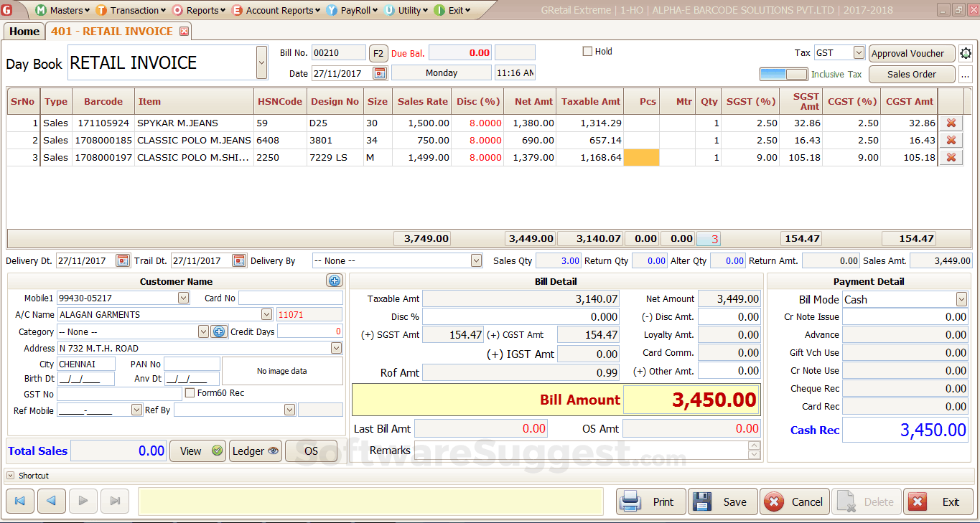
Task: Enable the Hold checkbox
Action: (x=587, y=52)
